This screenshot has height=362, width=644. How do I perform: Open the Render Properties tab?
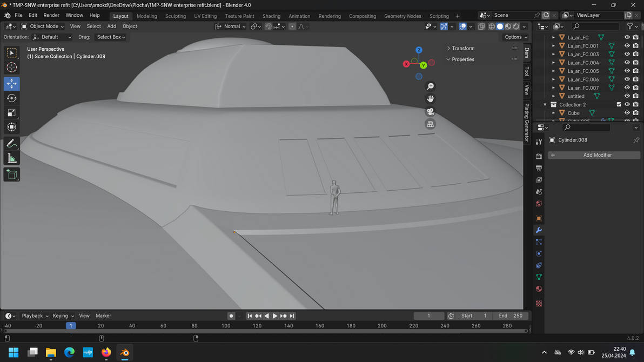click(x=538, y=156)
